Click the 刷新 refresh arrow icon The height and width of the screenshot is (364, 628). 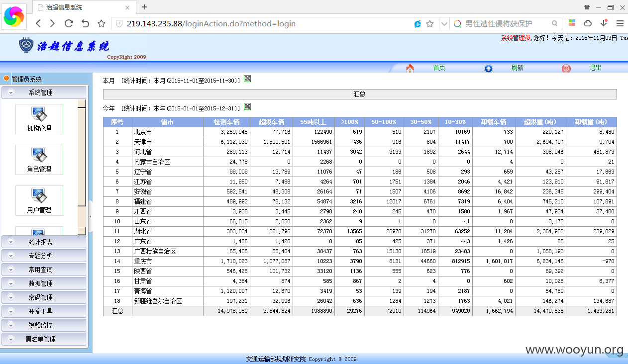click(489, 69)
